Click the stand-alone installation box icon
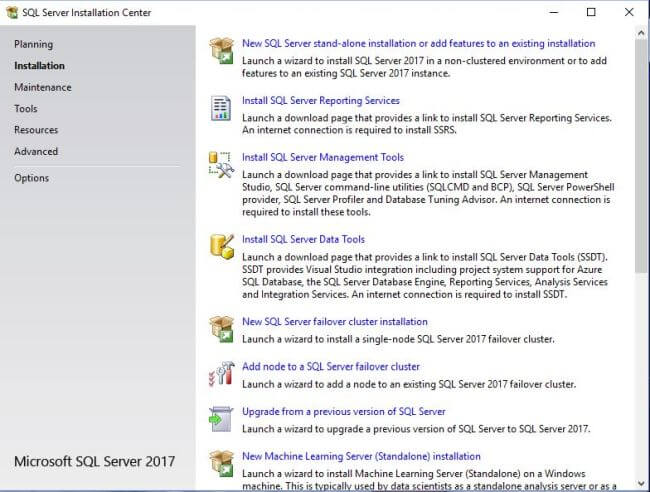 pos(221,50)
